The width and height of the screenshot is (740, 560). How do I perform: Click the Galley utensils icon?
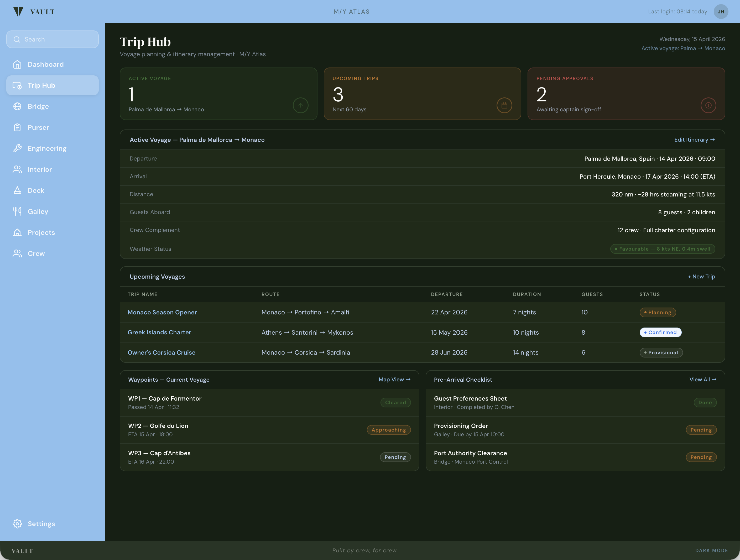point(17,211)
